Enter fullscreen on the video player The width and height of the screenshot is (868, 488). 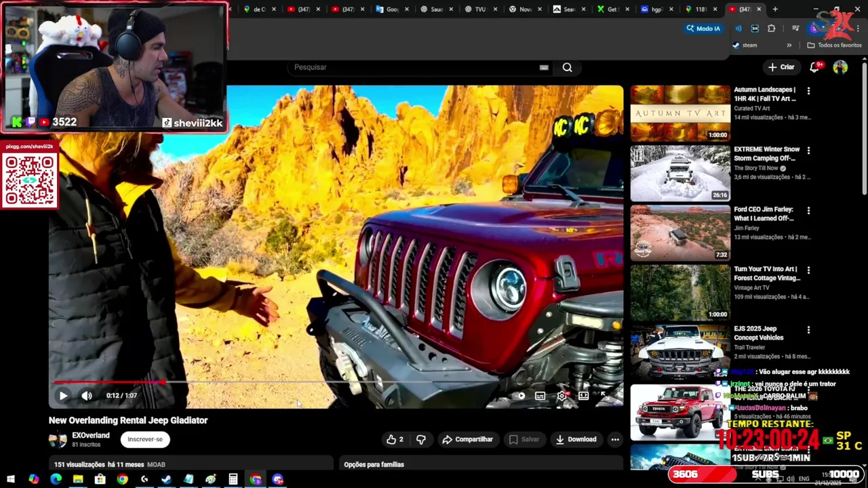[604, 396]
